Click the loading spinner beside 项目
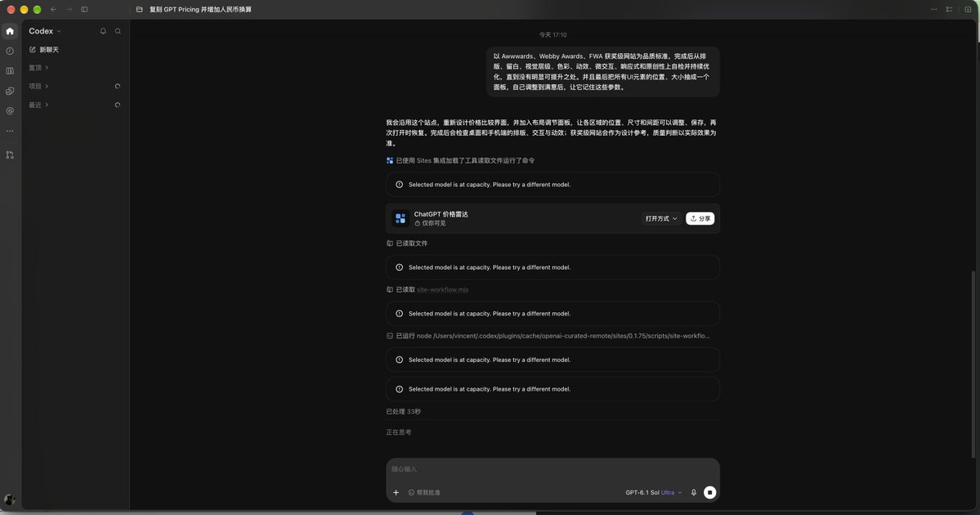980x515 pixels. 118,87
